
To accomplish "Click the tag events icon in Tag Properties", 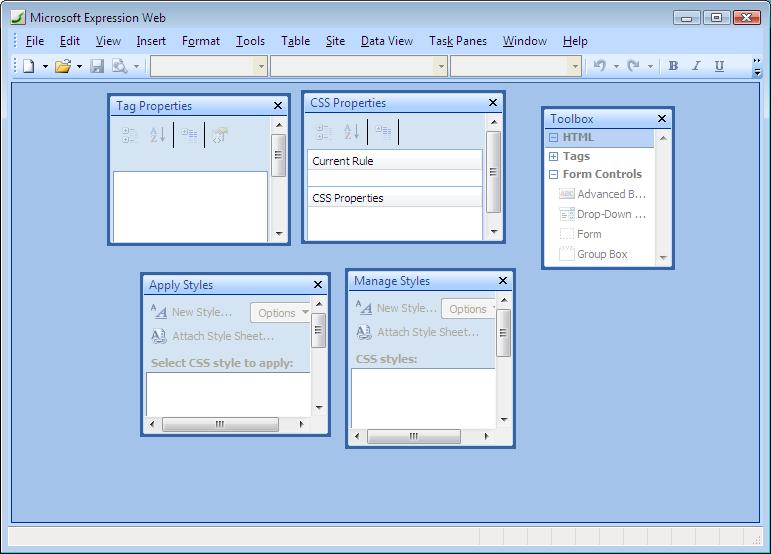I will (219, 135).
